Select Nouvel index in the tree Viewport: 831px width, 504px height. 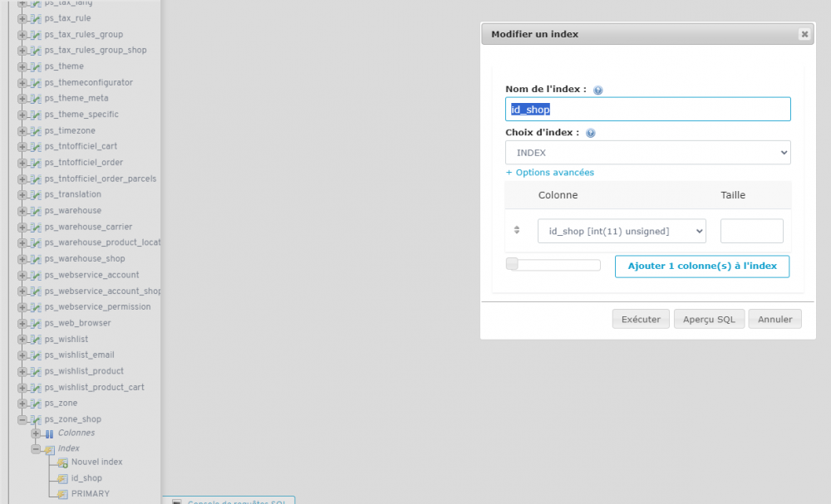(97, 462)
